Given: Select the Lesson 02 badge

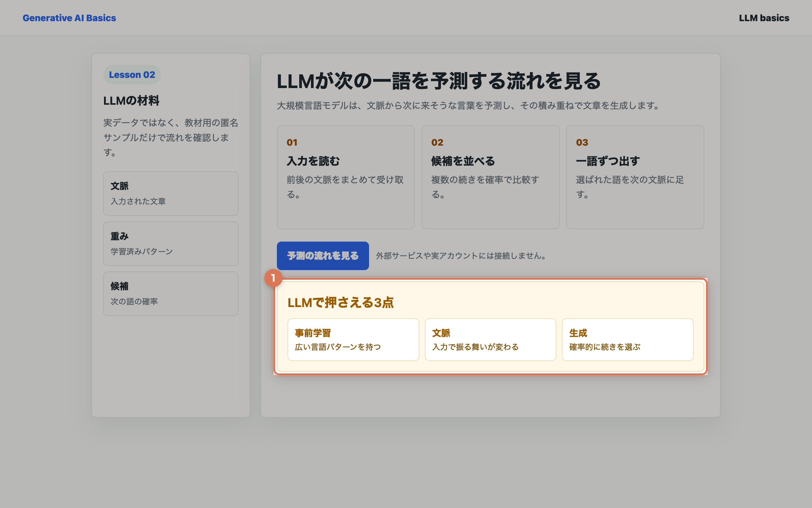Looking at the screenshot, I should coord(132,75).
